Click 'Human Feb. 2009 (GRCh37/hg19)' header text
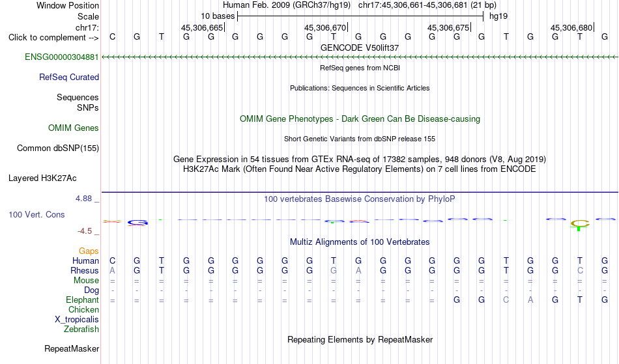This screenshot has height=364, width=619. (287, 5)
